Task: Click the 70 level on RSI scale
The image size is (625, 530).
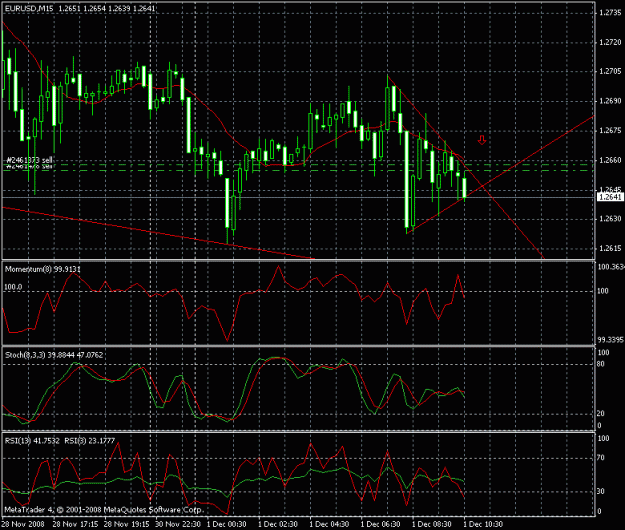Action: (600, 458)
